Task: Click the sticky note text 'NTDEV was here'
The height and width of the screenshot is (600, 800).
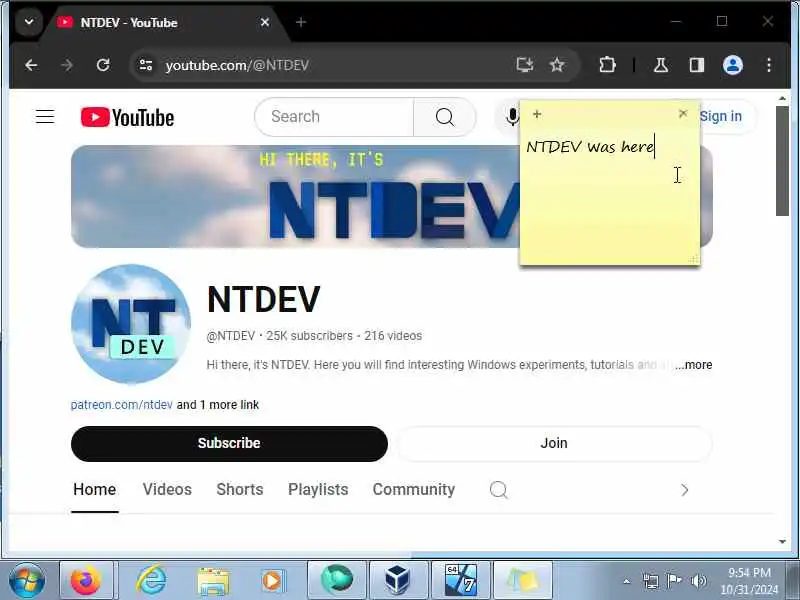Action: click(x=590, y=147)
